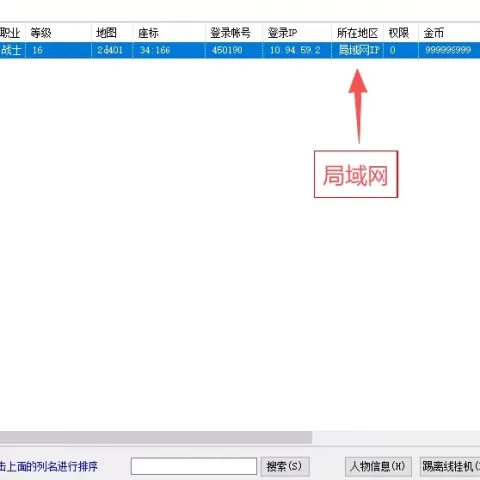
Task: Click the coordinates cell 34:166
Action: coord(169,50)
